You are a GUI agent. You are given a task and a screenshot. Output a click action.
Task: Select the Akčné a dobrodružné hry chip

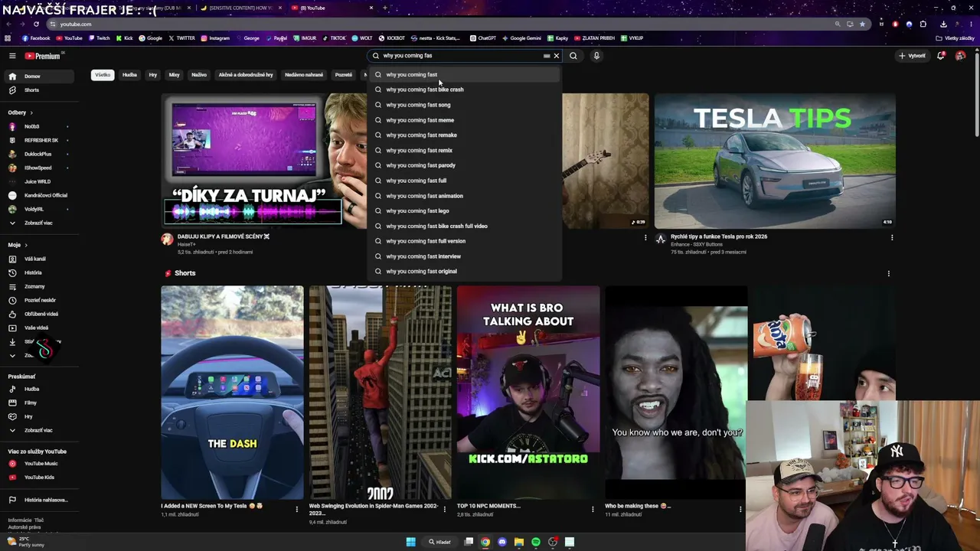coord(246,75)
